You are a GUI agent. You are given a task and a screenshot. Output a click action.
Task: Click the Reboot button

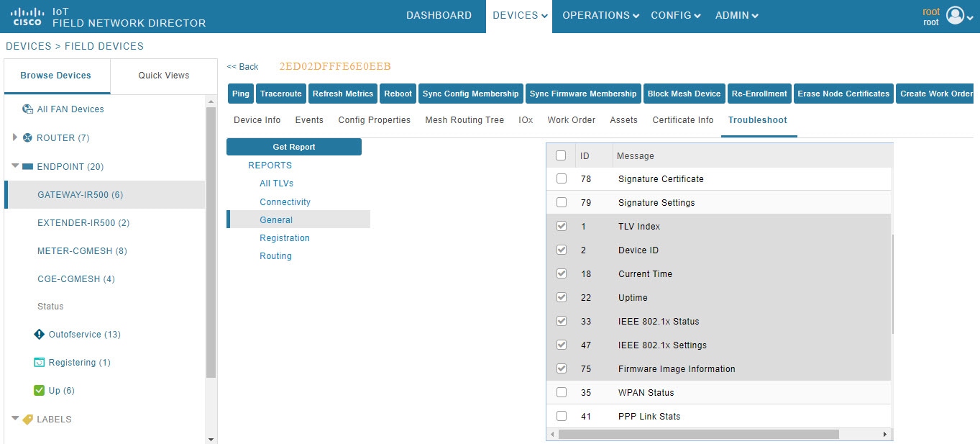pos(398,94)
